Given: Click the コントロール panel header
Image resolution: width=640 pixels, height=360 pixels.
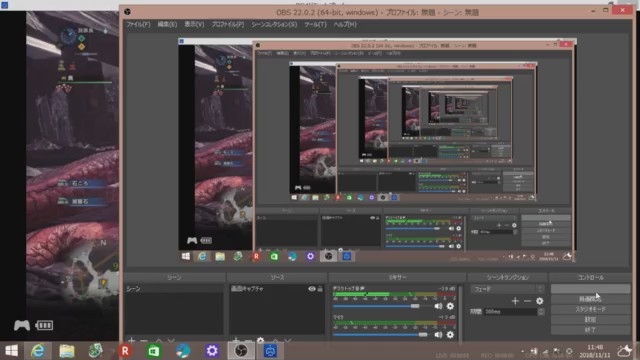Looking at the screenshot, I should (591, 278).
